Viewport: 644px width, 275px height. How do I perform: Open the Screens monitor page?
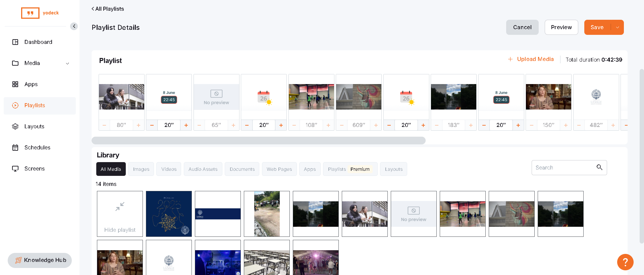point(34,168)
